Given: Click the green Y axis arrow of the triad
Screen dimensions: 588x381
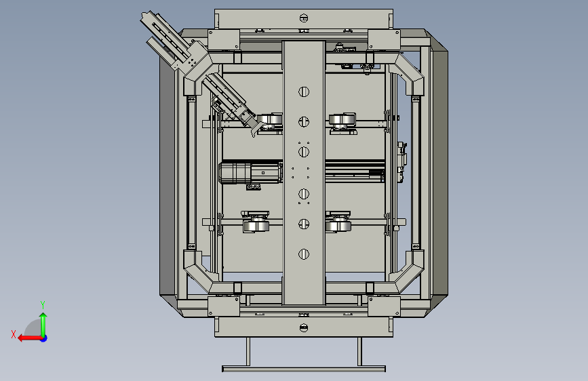Looking at the screenshot, I should 43,325.
